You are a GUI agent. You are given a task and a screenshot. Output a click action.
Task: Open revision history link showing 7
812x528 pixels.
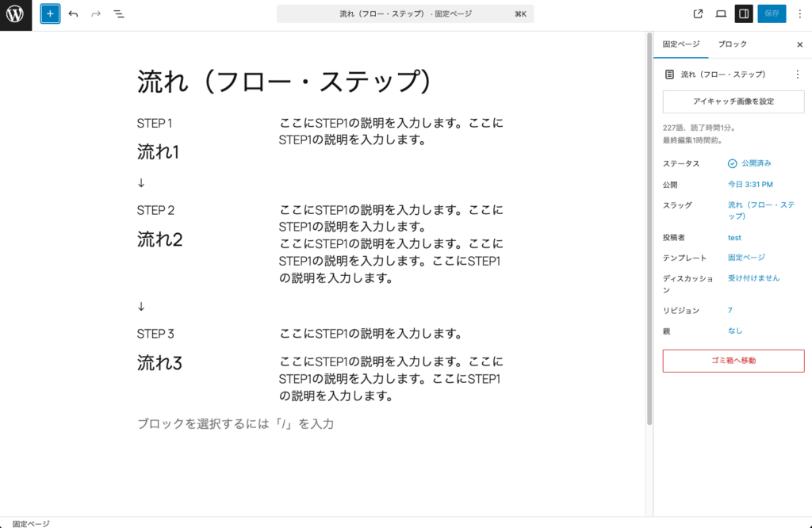730,310
